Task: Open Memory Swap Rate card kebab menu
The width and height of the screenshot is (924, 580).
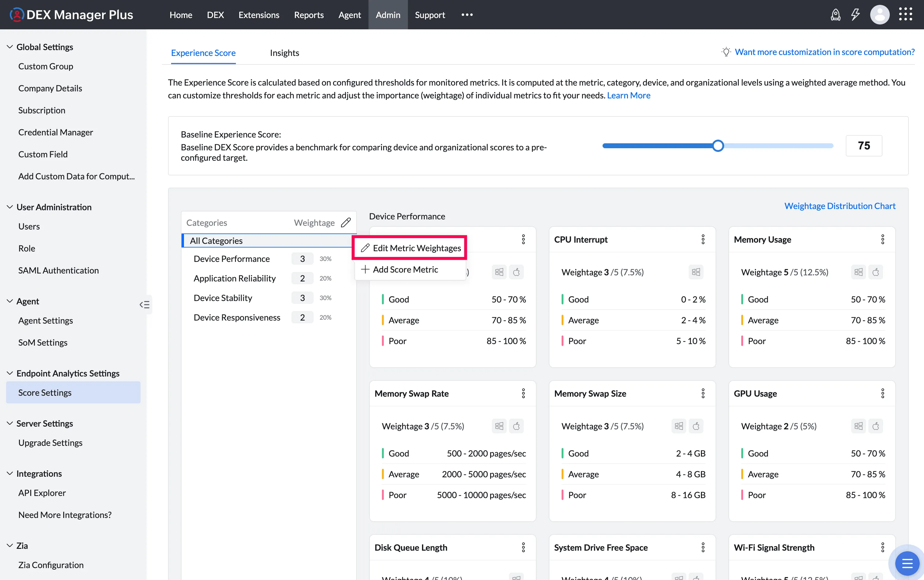Action: pyautogui.click(x=523, y=393)
